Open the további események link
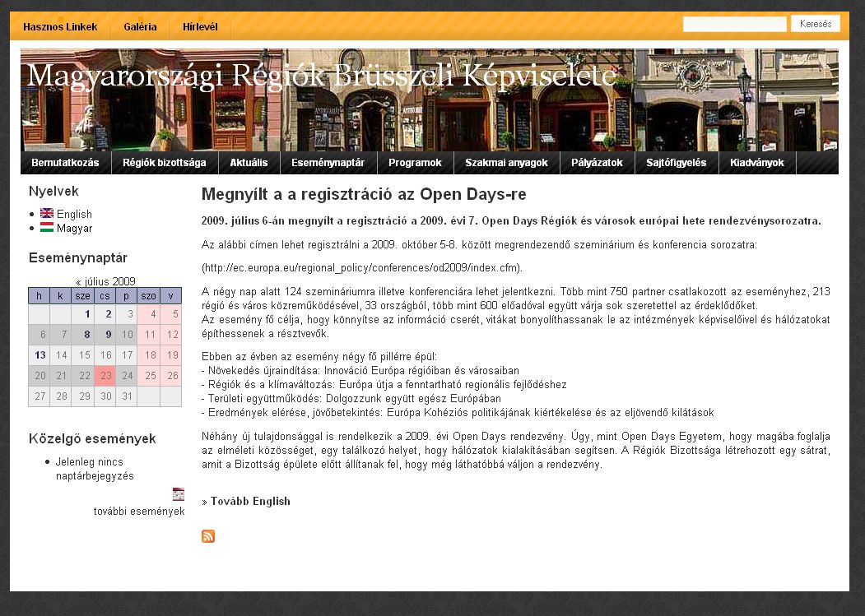The height and width of the screenshot is (616, 865). [x=139, y=512]
